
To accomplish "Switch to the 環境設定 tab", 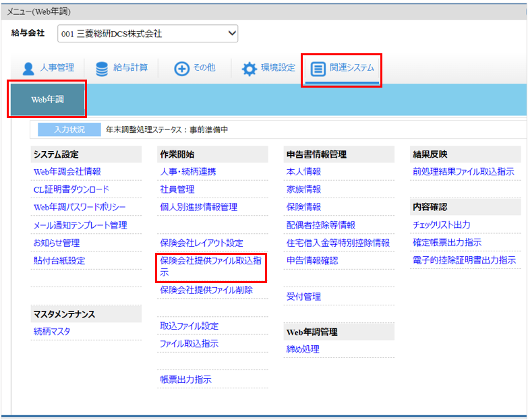I will click(x=268, y=68).
